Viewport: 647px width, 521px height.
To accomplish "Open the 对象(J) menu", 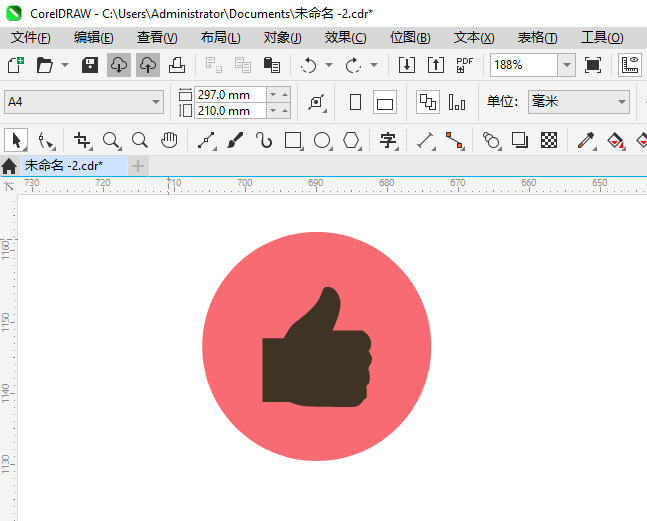I will pos(283,38).
